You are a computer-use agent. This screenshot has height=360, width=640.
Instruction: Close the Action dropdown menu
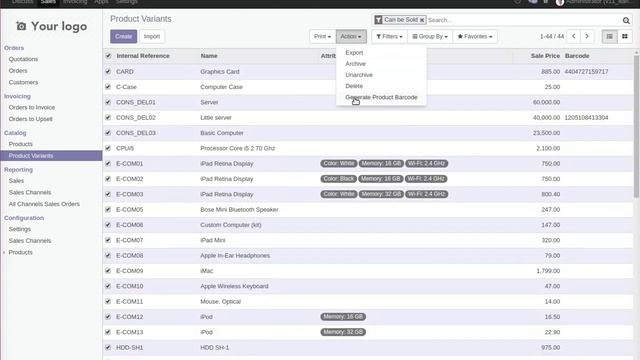[x=351, y=36]
